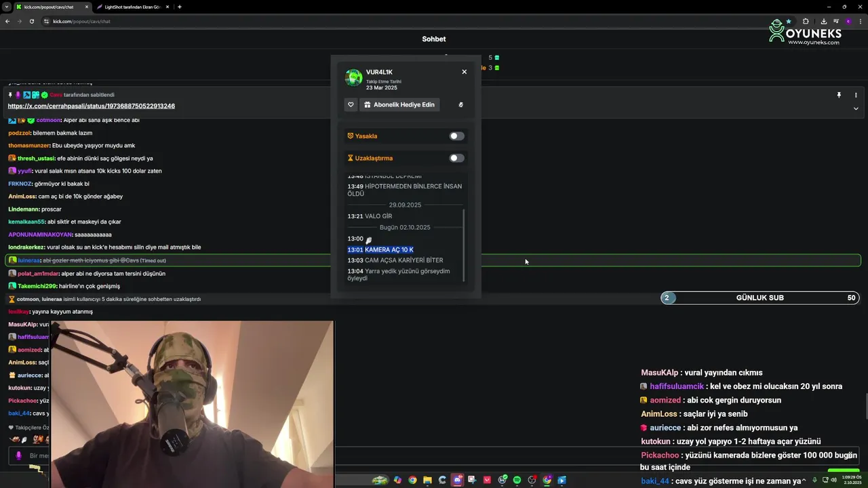The height and width of the screenshot is (488, 868).
Task: Reload the kick.com page
Action: click(x=31, y=21)
